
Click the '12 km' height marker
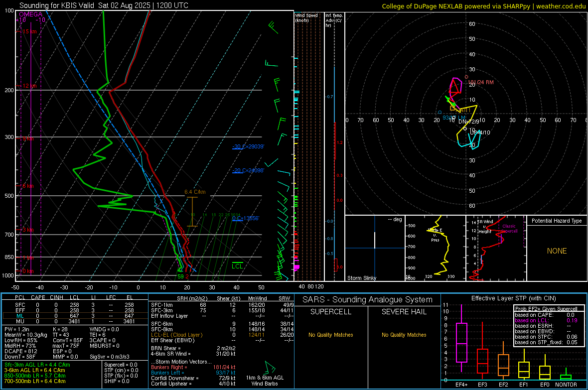pos(29,86)
